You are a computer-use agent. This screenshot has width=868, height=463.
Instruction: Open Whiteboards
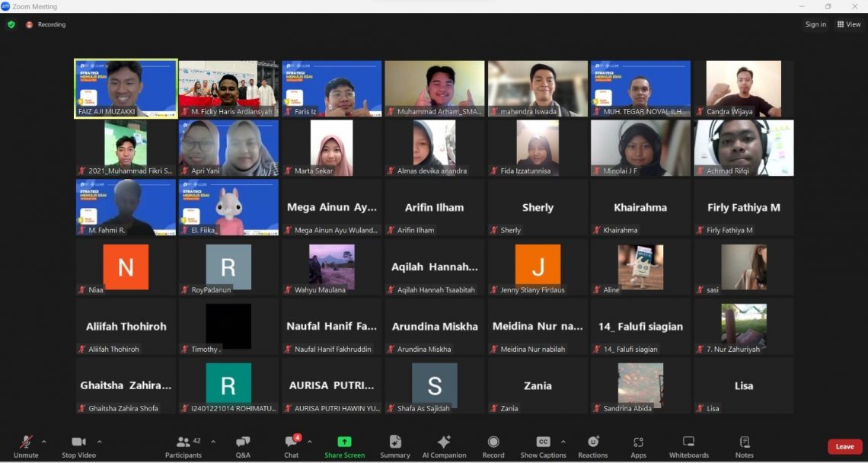688,446
